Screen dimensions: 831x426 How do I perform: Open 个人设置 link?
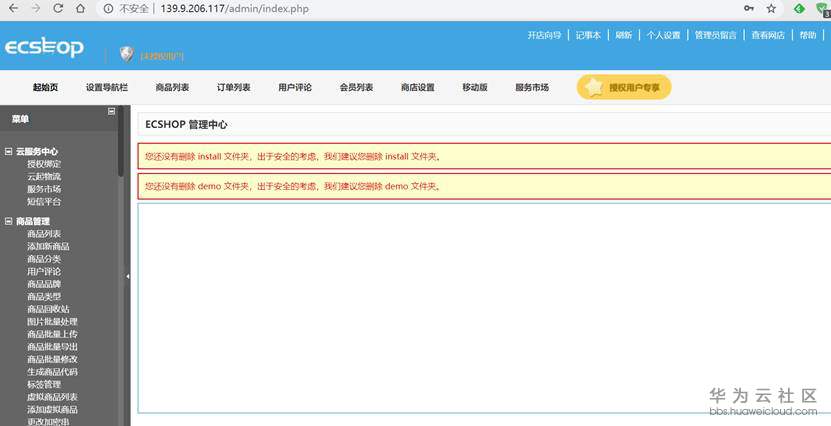pos(663,35)
